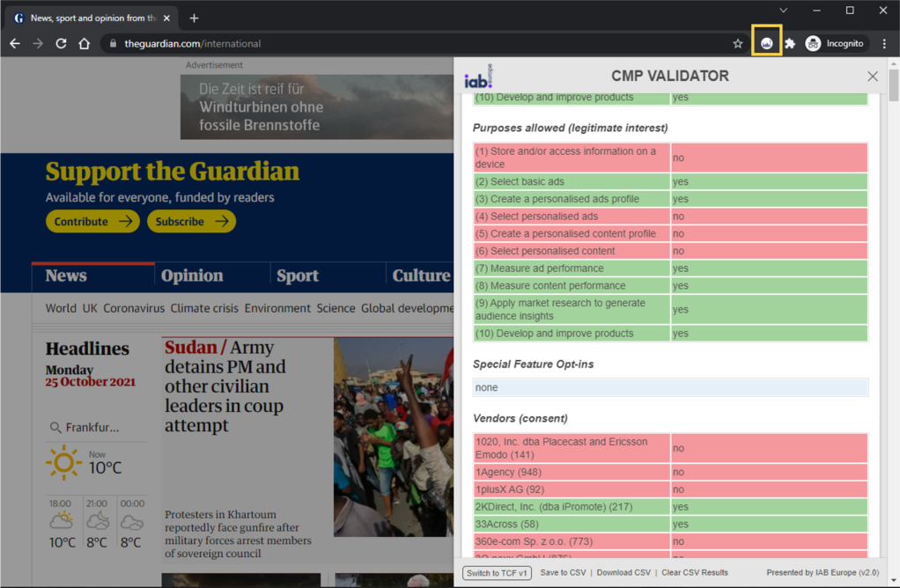The height and width of the screenshot is (588, 900).
Task: Click 'Select personalised ads' row
Action: [670, 217]
